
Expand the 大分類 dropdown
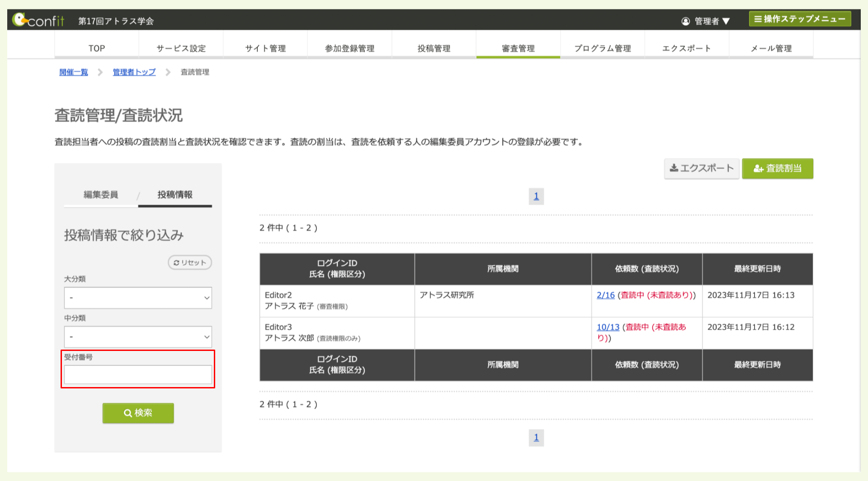coord(138,298)
